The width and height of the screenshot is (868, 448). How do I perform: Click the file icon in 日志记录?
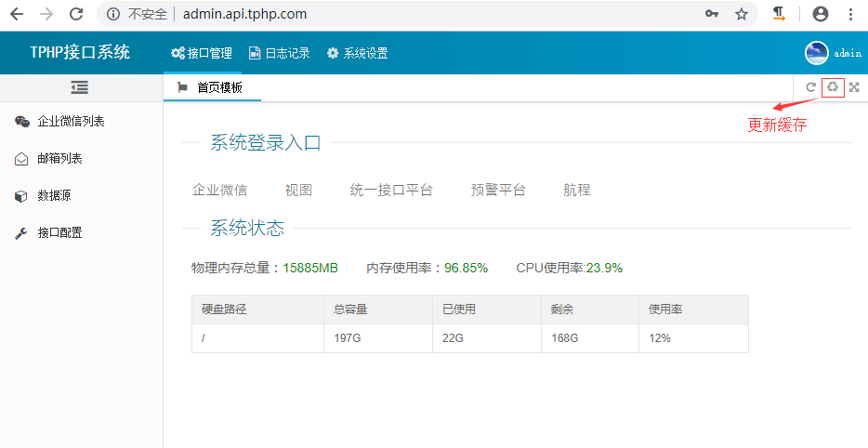point(255,53)
